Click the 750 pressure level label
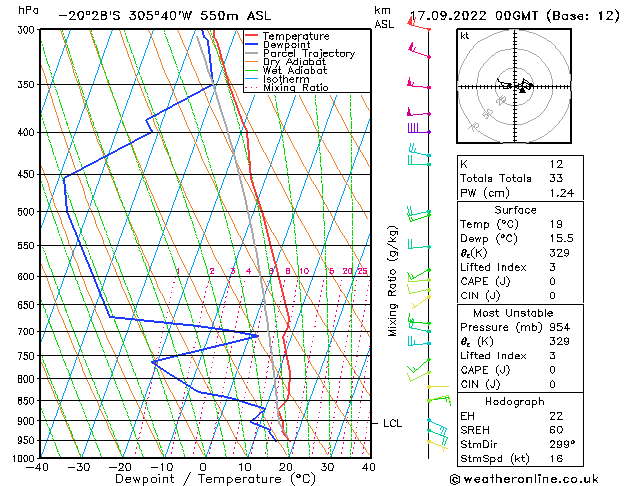This screenshot has height=486, width=629. tap(28, 356)
